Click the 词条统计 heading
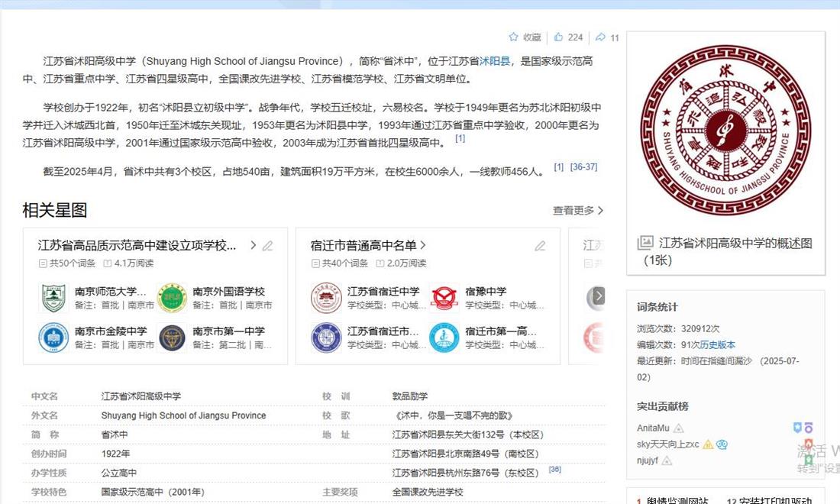 coord(657,307)
